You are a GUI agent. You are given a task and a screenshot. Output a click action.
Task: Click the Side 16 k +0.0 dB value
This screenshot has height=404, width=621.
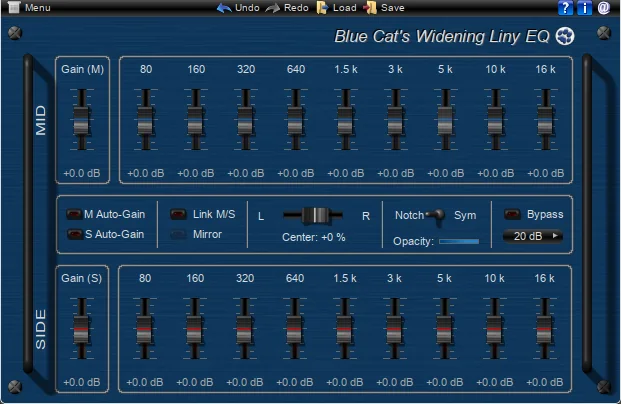(545, 382)
